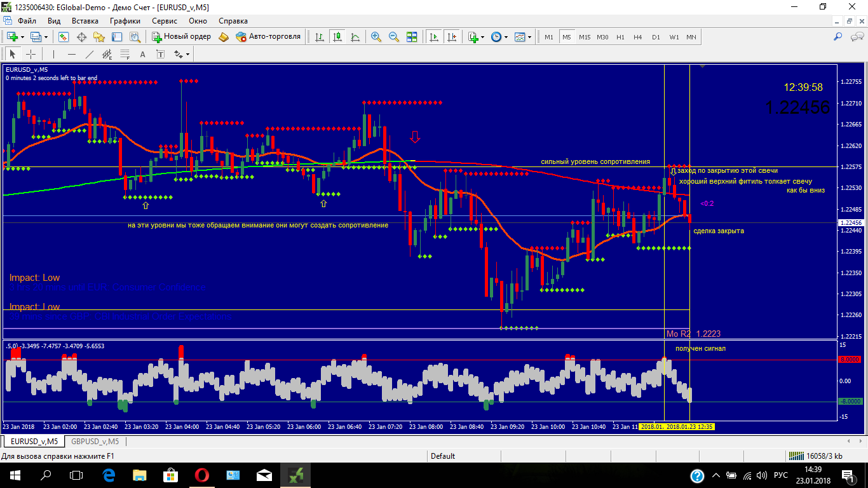Click the red 8.0000 indicator level label
The width and height of the screenshot is (868, 488).
[850, 360]
